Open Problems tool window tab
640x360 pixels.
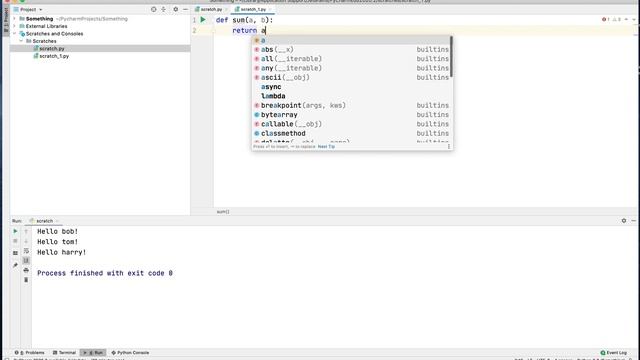(x=29, y=352)
